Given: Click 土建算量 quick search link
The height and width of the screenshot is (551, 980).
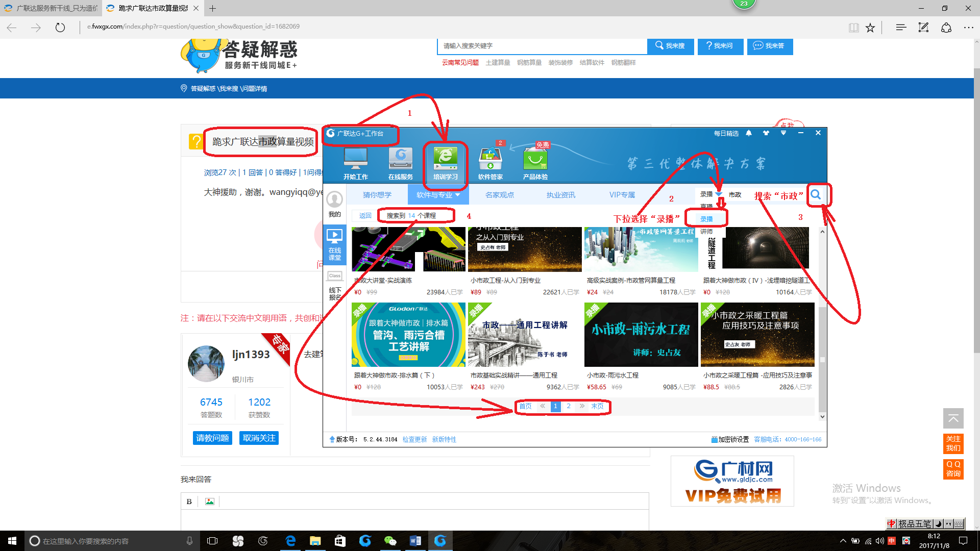Looking at the screenshot, I should click(x=498, y=63).
